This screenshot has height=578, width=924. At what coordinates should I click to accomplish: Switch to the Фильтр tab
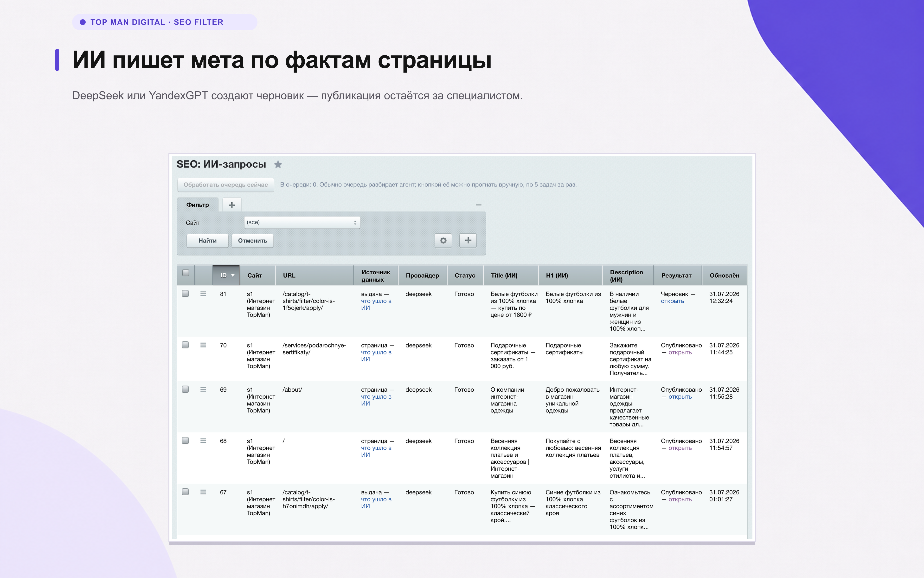pos(197,205)
